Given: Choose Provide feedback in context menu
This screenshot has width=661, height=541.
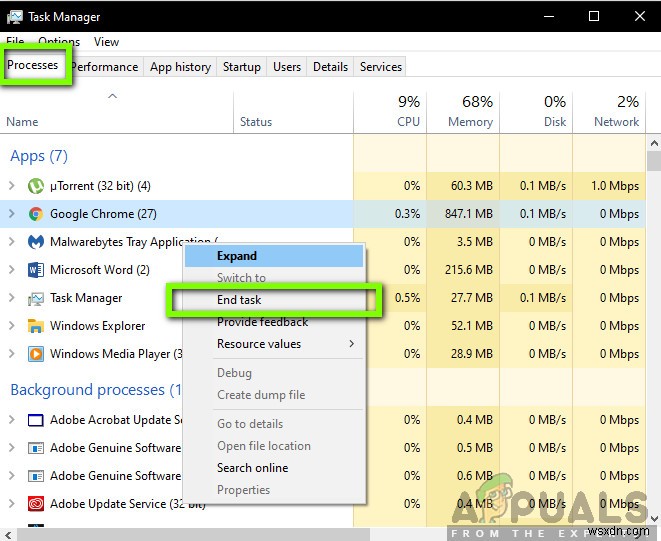Looking at the screenshot, I should [x=274, y=322].
